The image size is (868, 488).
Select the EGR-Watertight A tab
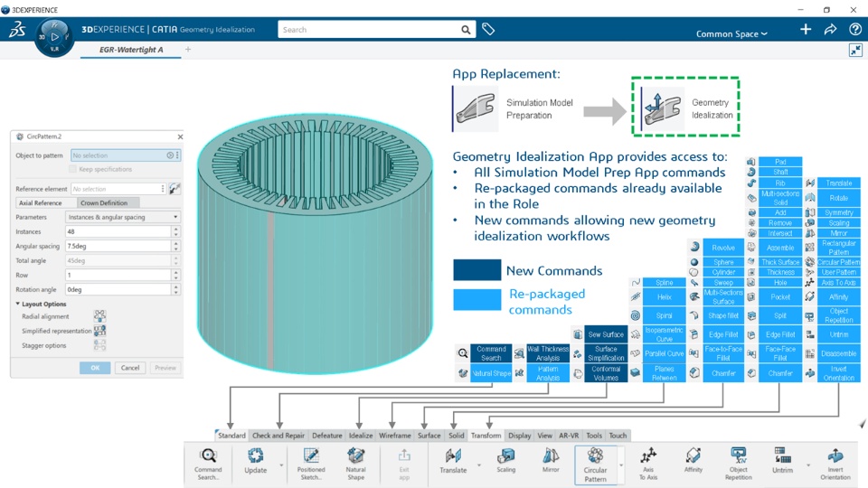click(x=131, y=49)
